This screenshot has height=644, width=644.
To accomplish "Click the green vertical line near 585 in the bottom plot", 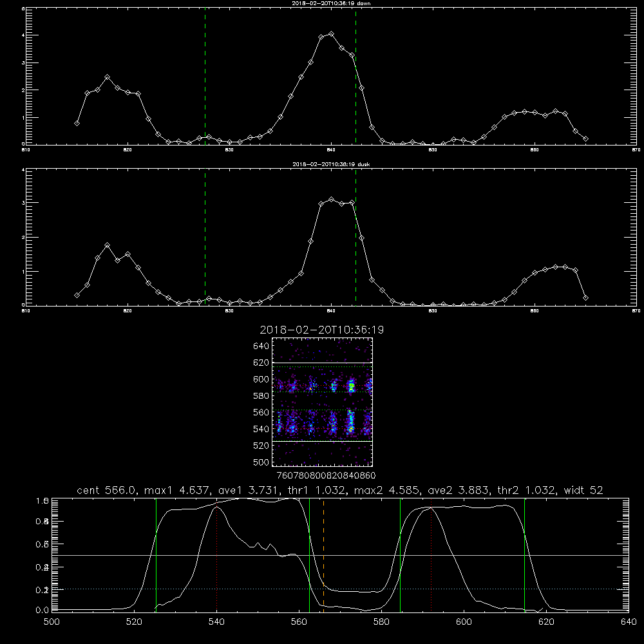I will [x=400, y=554].
